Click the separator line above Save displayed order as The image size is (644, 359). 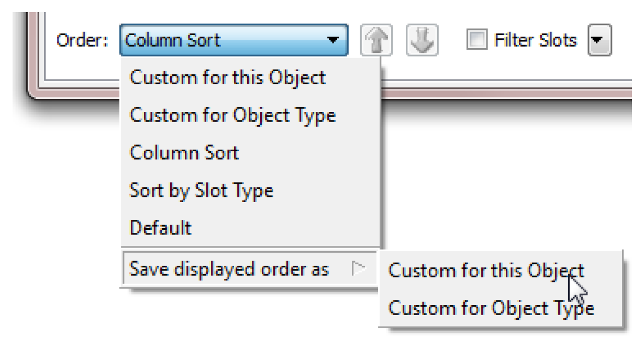pos(250,248)
